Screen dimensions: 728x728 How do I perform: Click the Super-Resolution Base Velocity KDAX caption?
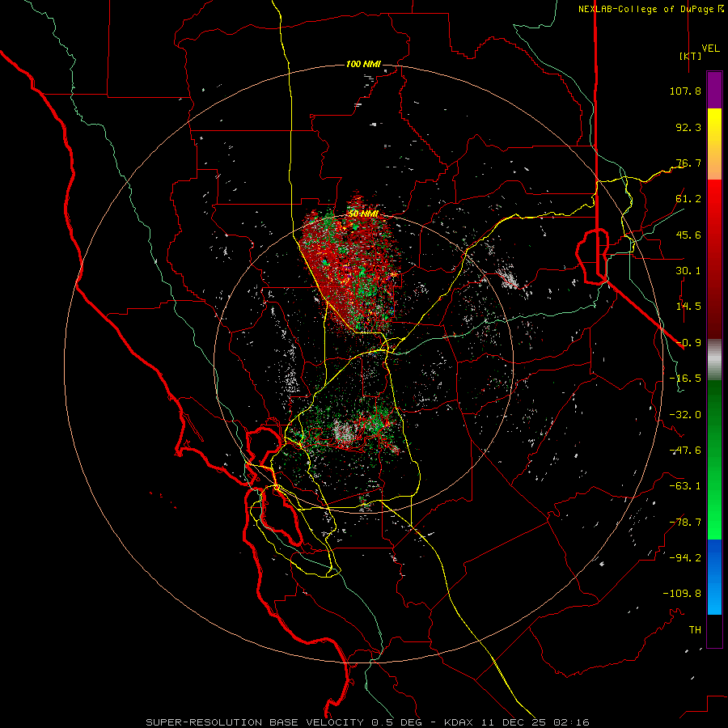367,722
